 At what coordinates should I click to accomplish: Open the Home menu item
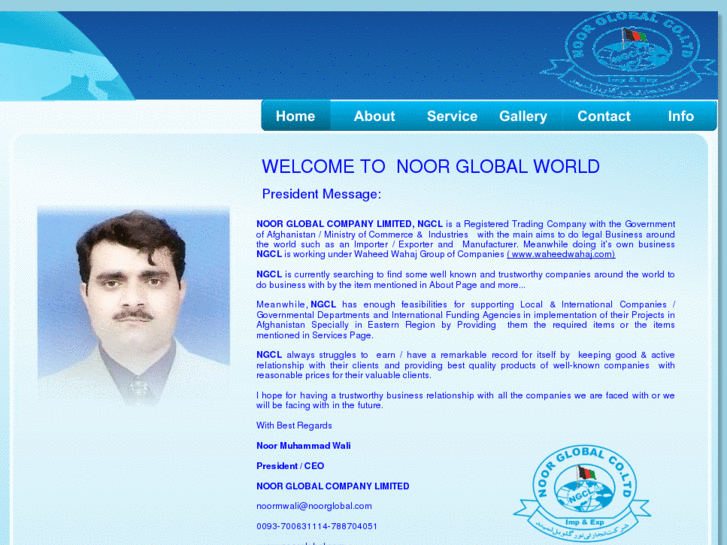(x=295, y=116)
